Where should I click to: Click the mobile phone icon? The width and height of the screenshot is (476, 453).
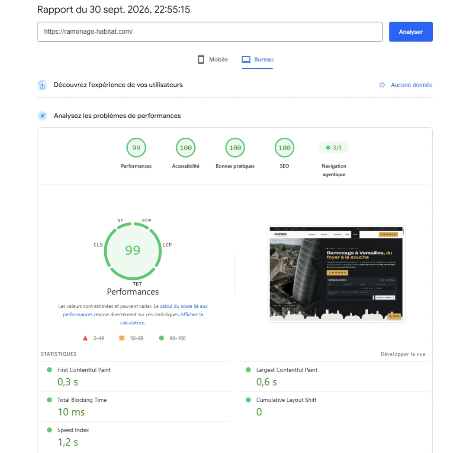pyautogui.click(x=201, y=60)
